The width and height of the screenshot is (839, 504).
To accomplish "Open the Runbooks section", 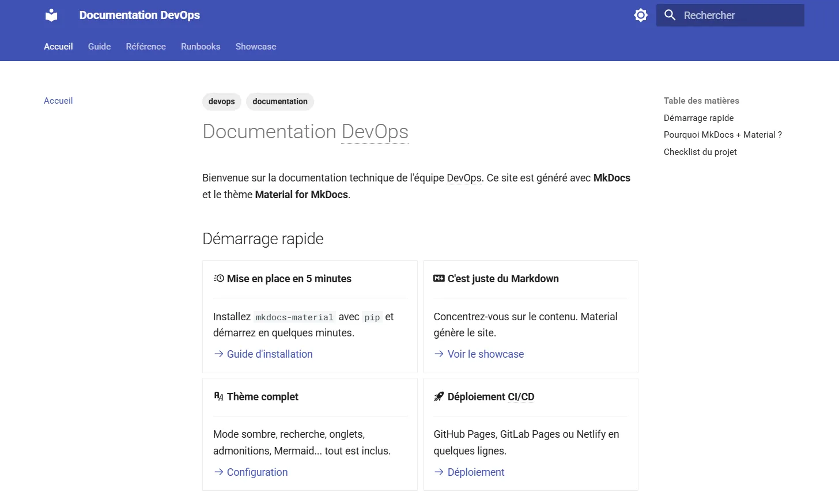I will 200,47.
